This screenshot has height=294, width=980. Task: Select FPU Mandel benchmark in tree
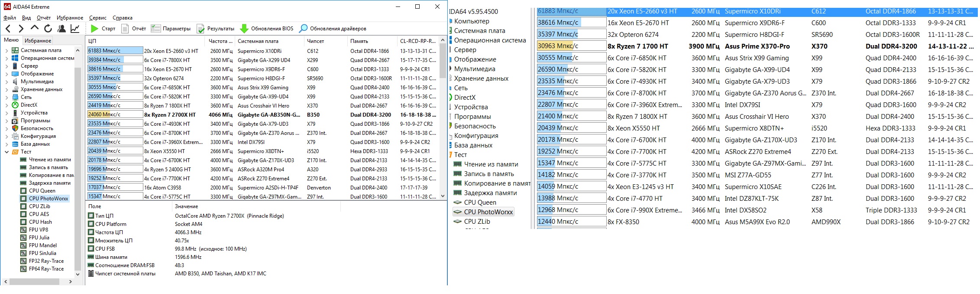43,245
